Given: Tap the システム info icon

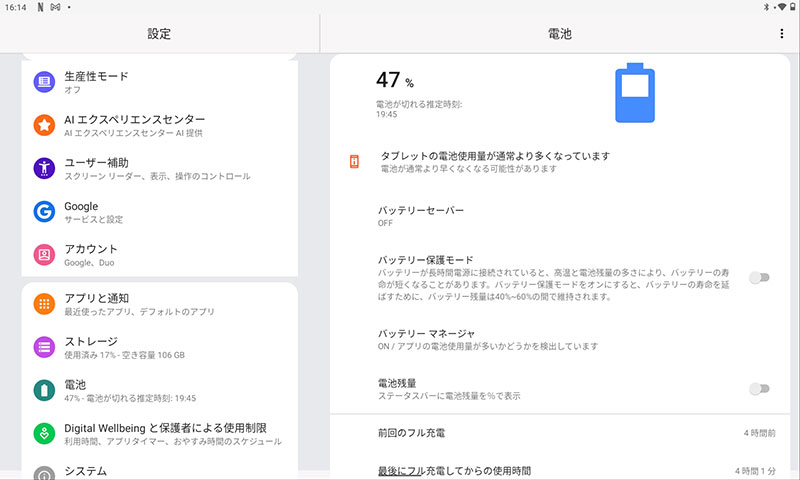Looking at the screenshot, I should coord(44,474).
